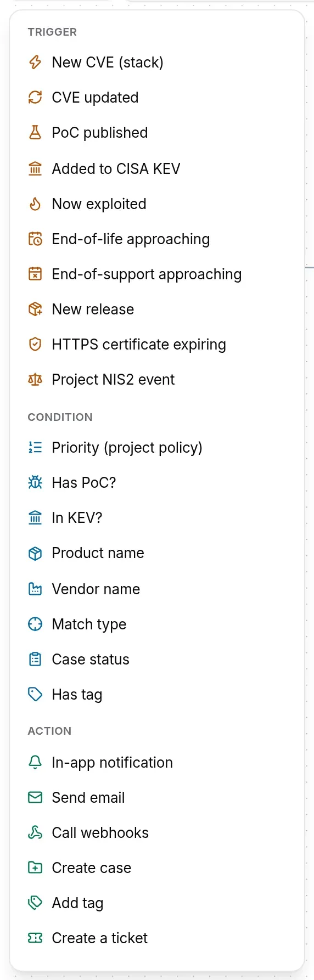
Task: Click the refresh icon beside CVE updated
Action: 35,98
